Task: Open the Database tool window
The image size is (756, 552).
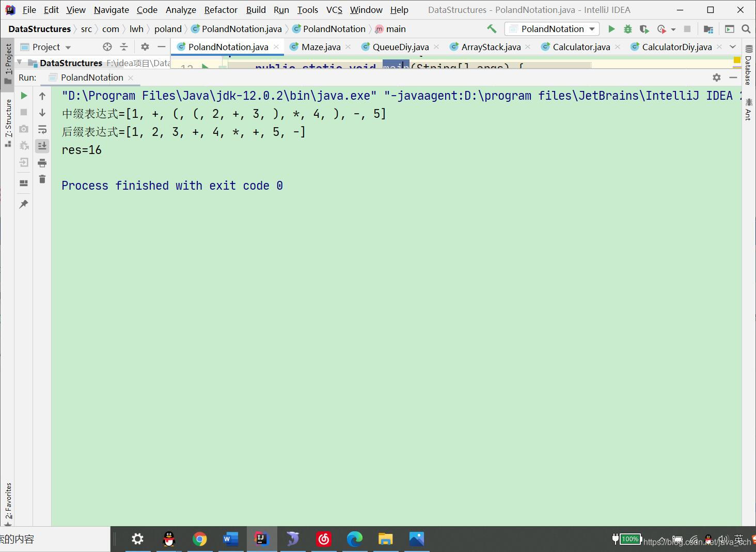Action: 748,65
